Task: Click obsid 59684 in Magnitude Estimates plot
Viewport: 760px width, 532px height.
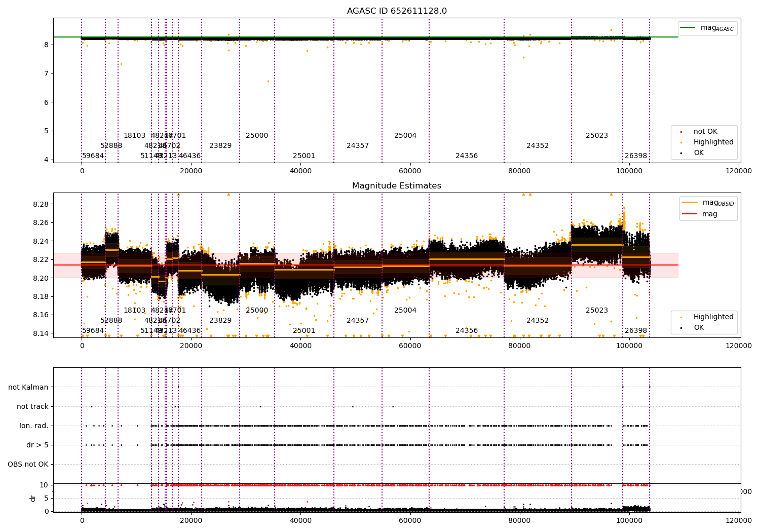Action: tap(93, 331)
